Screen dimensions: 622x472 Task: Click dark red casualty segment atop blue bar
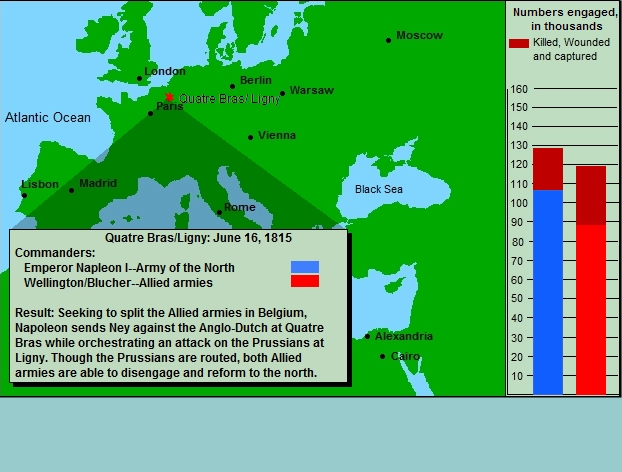click(x=548, y=169)
